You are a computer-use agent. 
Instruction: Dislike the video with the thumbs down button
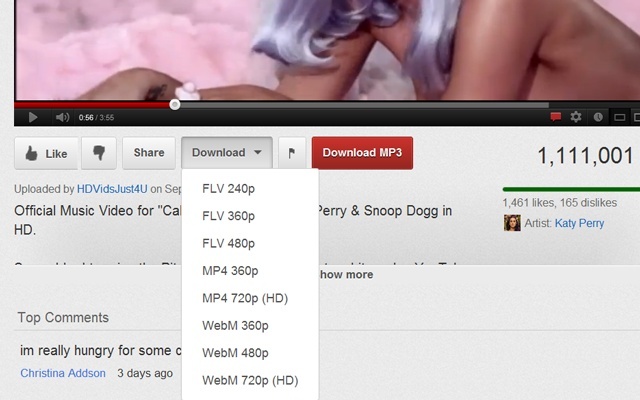tap(99, 153)
